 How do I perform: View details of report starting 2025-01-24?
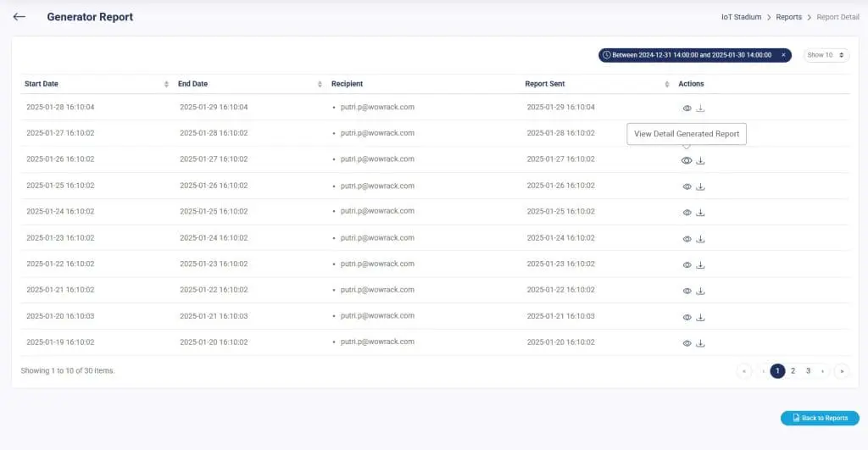tap(687, 213)
